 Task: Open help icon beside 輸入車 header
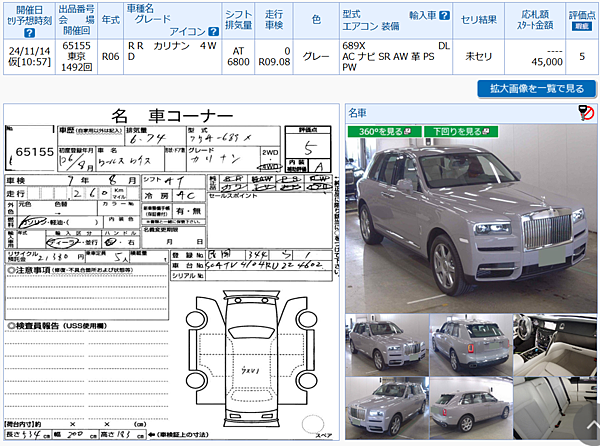[x=444, y=15]
